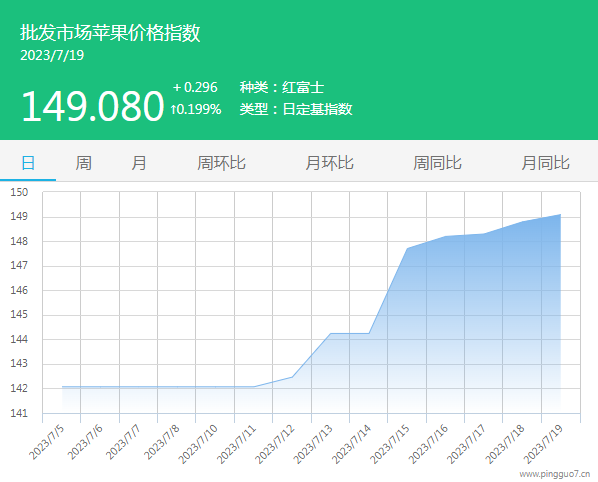Click the 种类：红富士 label

pos(282,87)
